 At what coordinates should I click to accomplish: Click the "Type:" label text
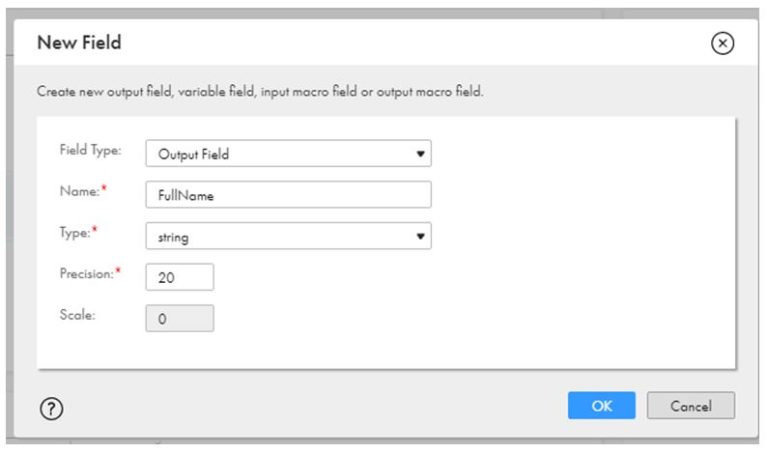(x=75, y=231)
